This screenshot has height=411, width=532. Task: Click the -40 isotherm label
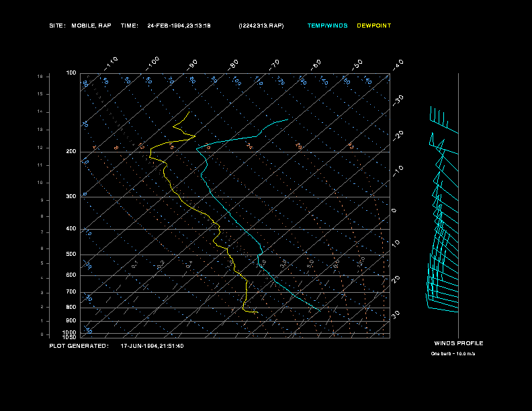pos(398,65)
